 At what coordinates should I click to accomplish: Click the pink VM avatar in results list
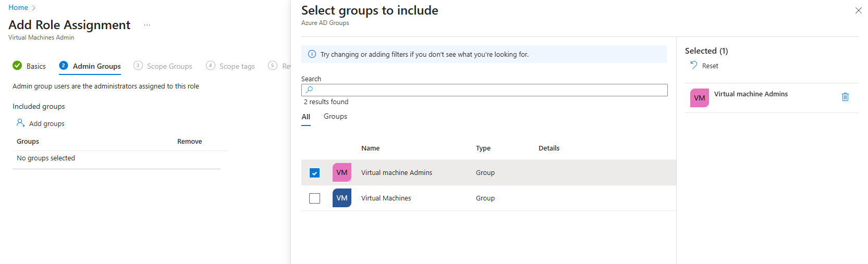[341, 172]
